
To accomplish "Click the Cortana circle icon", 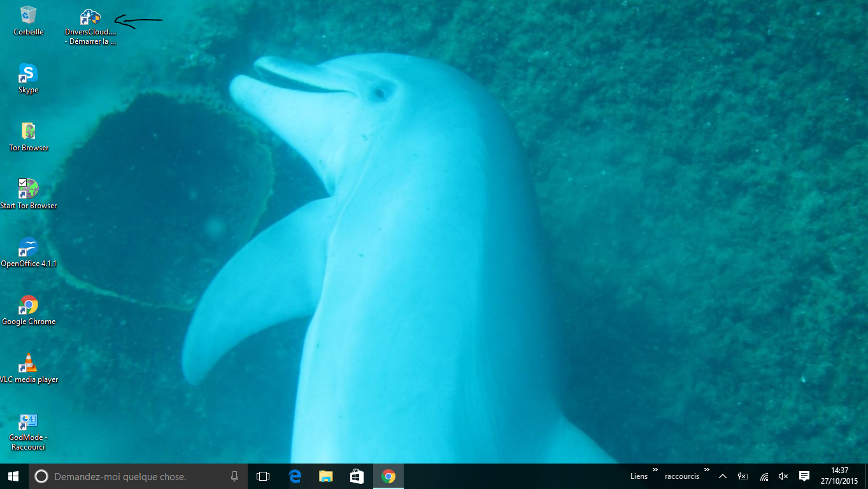I will coord(41,476).
